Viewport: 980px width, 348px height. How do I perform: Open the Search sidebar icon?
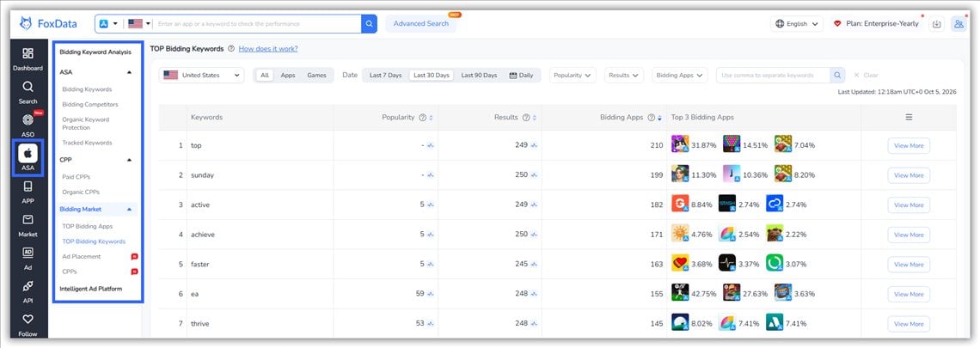pyautogui.click(x=28, y=87)
